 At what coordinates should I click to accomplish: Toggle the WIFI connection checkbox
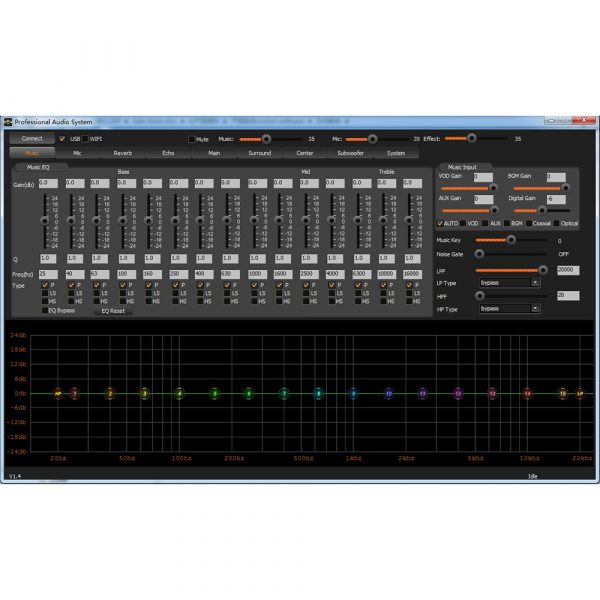point(86,139)
